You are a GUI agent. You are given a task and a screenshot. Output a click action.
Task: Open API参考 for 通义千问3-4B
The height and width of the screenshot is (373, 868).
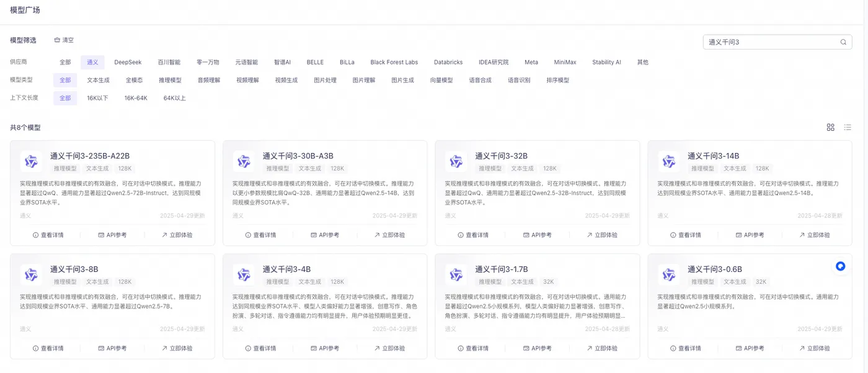pos(325,348)
